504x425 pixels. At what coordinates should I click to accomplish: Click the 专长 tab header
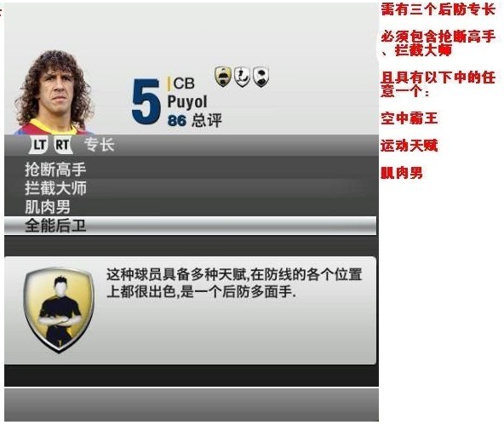pos(100,145)
